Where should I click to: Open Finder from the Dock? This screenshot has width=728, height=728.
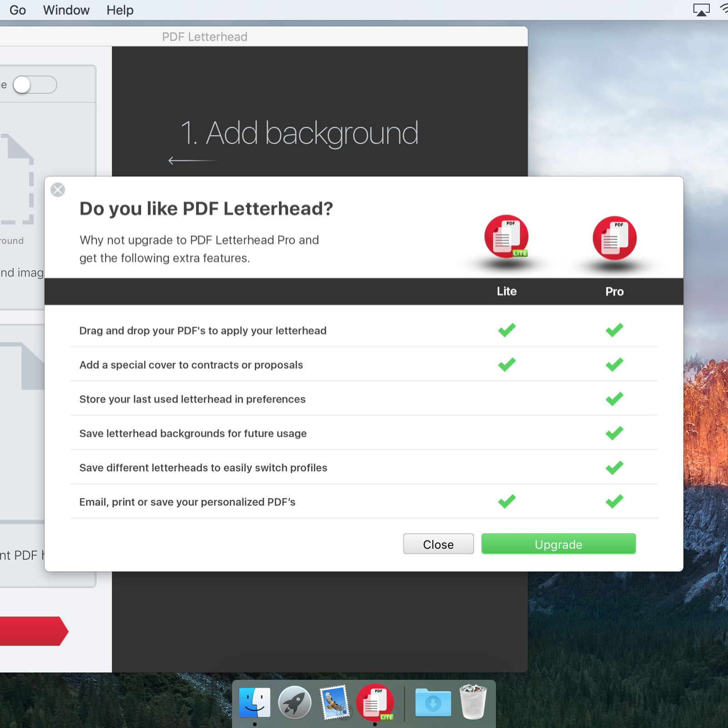[255, 702]
